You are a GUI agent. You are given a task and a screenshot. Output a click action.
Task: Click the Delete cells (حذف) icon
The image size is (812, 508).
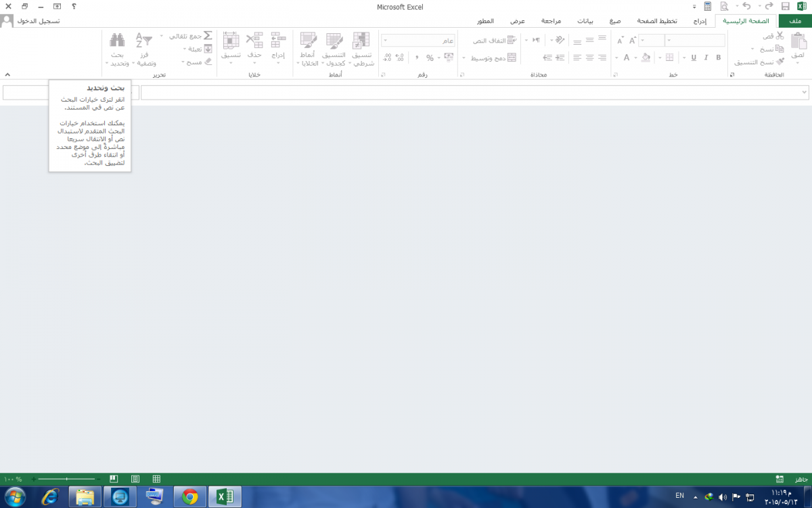[254, 40]
